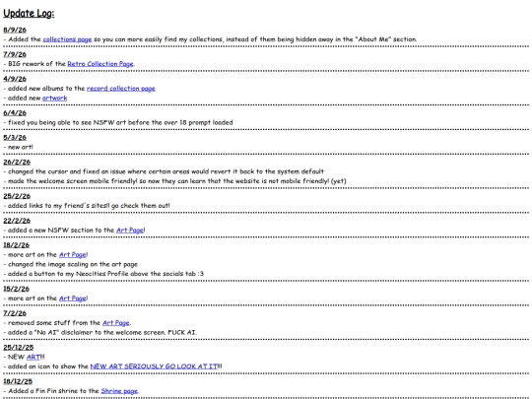
Task: Open the Shrine page link
Action: click(x=119, y=391)
